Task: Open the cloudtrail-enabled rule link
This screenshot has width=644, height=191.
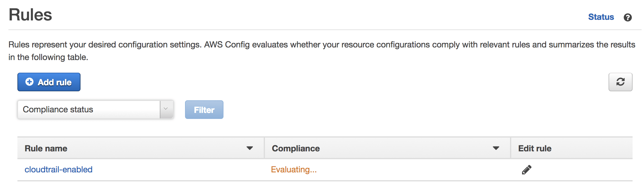Action: pyautogui.click(x=59, y=170)
